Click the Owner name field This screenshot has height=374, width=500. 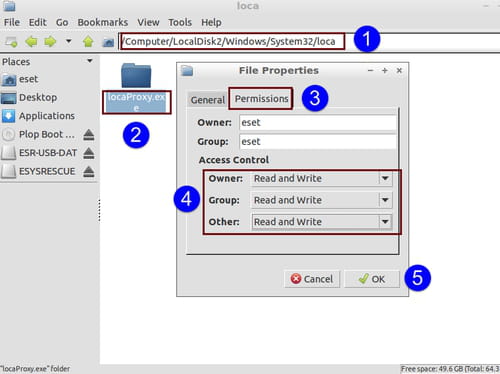point(318,123)
